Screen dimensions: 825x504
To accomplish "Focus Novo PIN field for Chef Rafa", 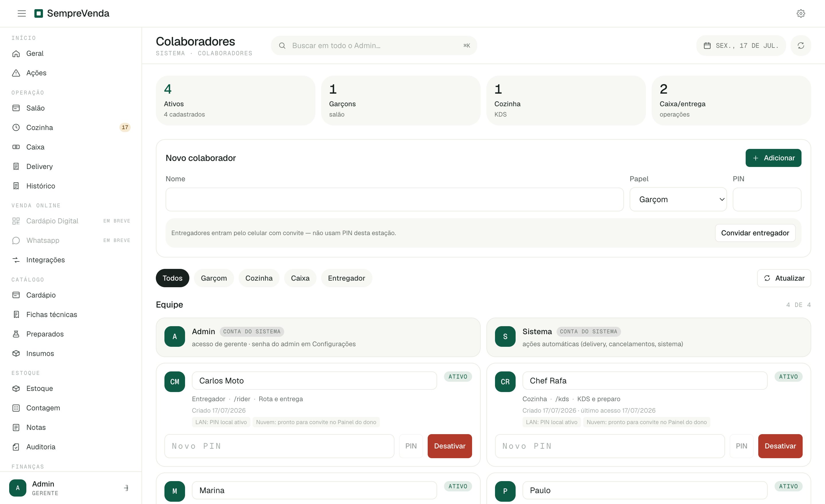I will (610, 446).
